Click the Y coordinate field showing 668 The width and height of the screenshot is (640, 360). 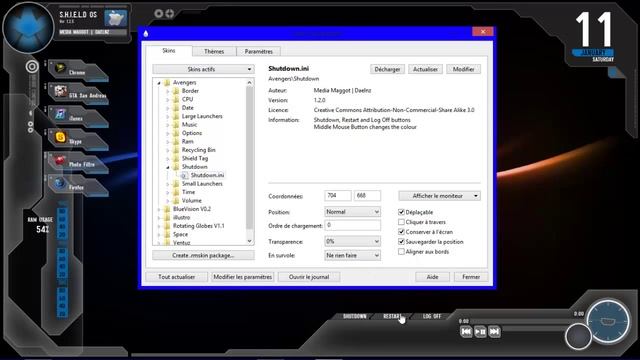click(x=367, y=196)
